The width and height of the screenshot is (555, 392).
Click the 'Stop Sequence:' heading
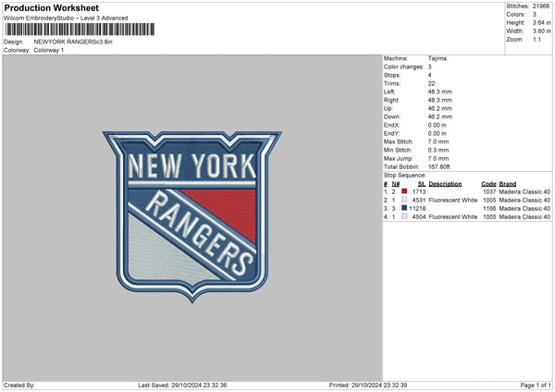(405, 176)
